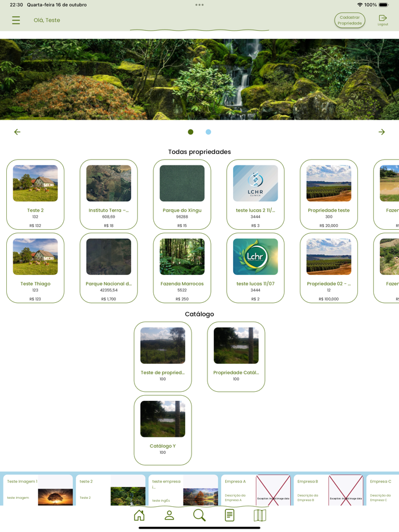Open the Catálogo Y card
399x532 pixels.
[x=163, y=430]
